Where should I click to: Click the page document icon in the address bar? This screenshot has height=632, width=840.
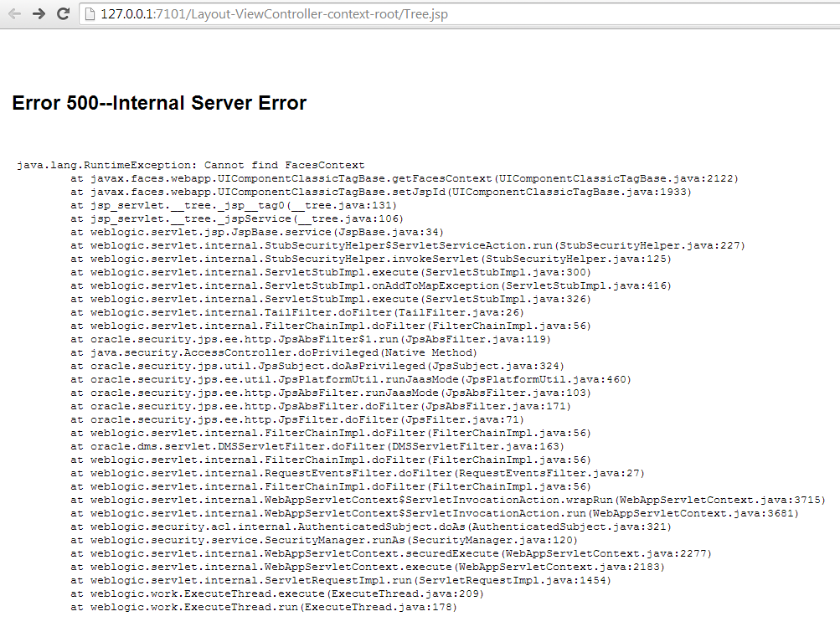pos(90,14)
